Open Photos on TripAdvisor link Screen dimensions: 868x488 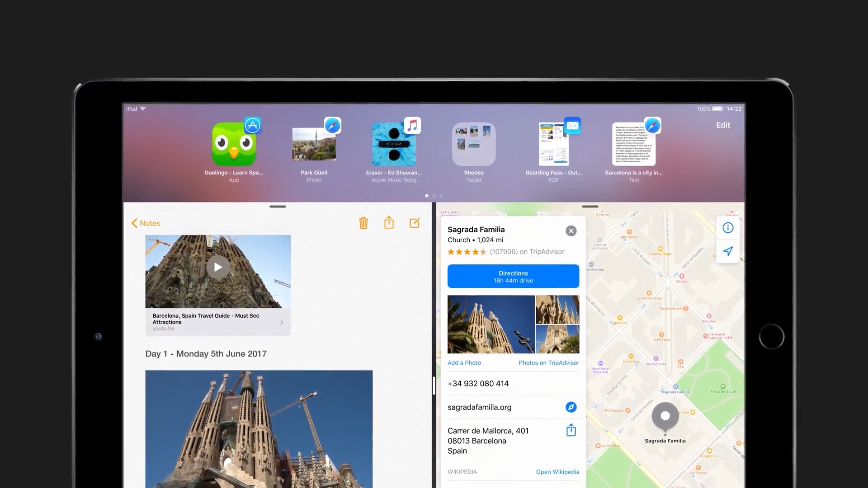(549, 363)
